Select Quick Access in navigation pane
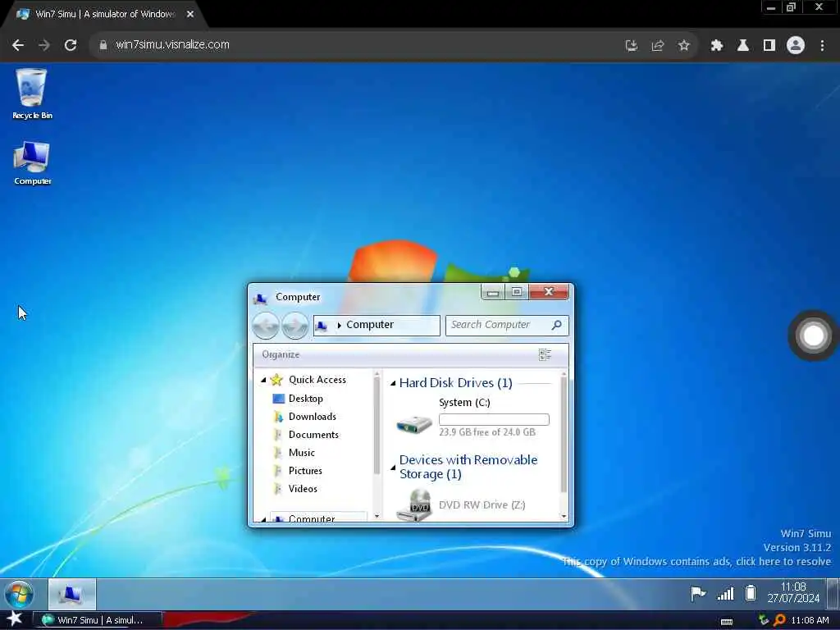Image resolution: width=840 pixels, height=630 pixels. tap(317, 380)
